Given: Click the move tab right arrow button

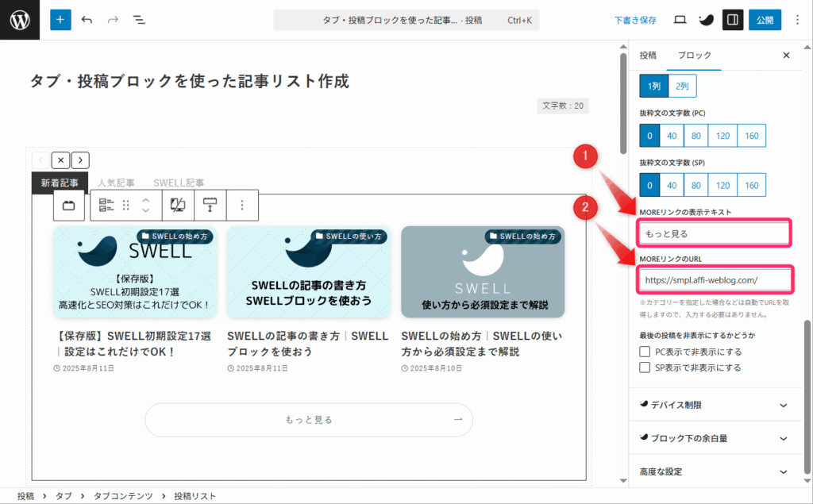Looking at the screenshot, I should click(80, 160).
